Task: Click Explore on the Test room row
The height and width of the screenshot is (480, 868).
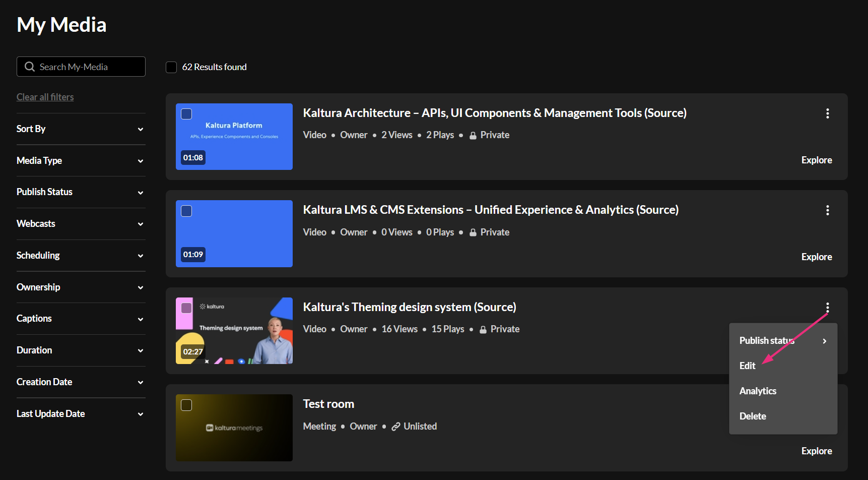Action: pyautogui.click(x=817, y=451)
